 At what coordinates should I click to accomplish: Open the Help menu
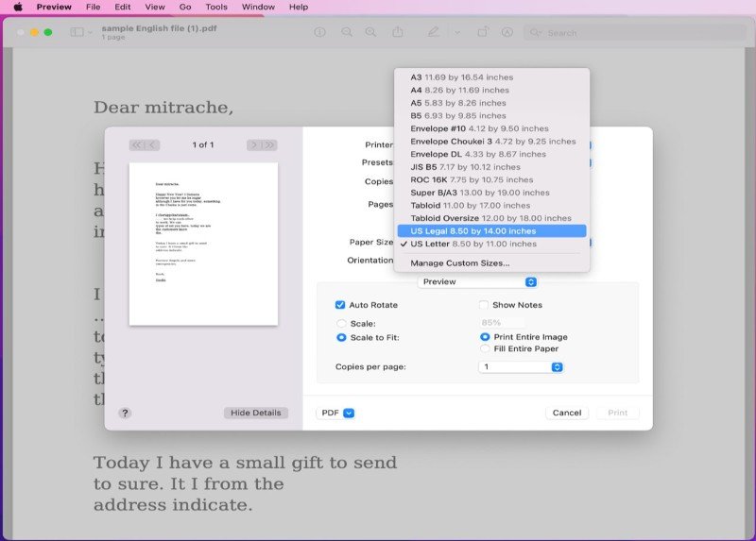[x=299, y=7]
